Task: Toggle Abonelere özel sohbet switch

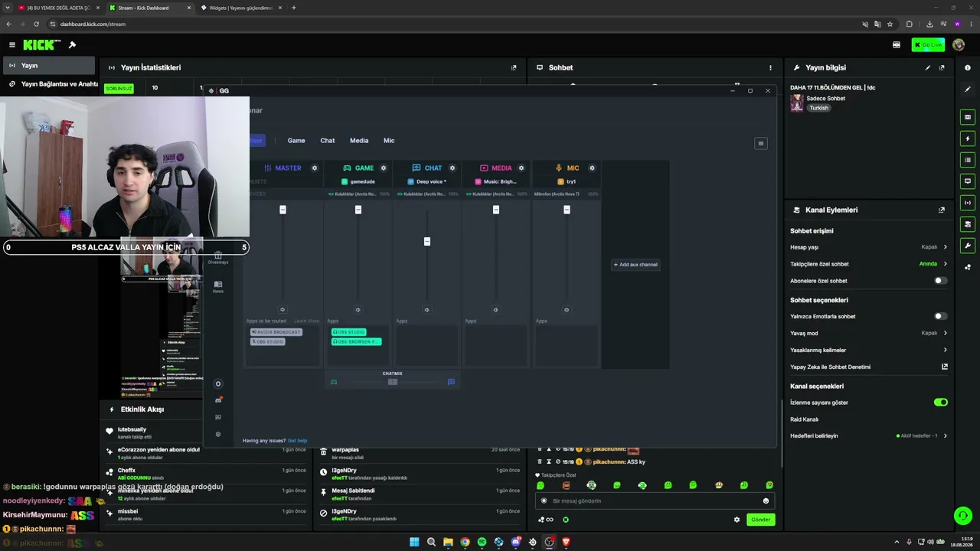Action: pos(941,281)
